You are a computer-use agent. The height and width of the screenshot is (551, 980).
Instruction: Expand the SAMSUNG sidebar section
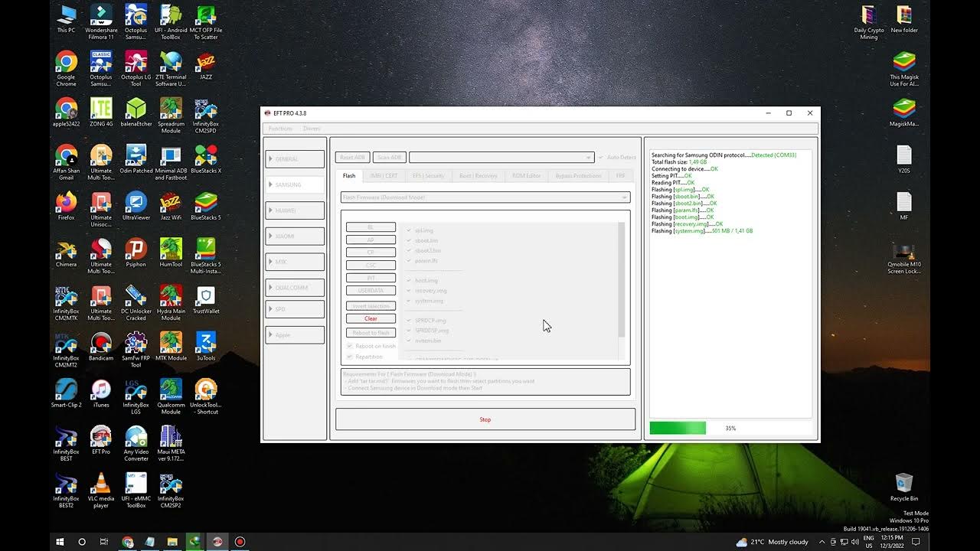point(295,184)
